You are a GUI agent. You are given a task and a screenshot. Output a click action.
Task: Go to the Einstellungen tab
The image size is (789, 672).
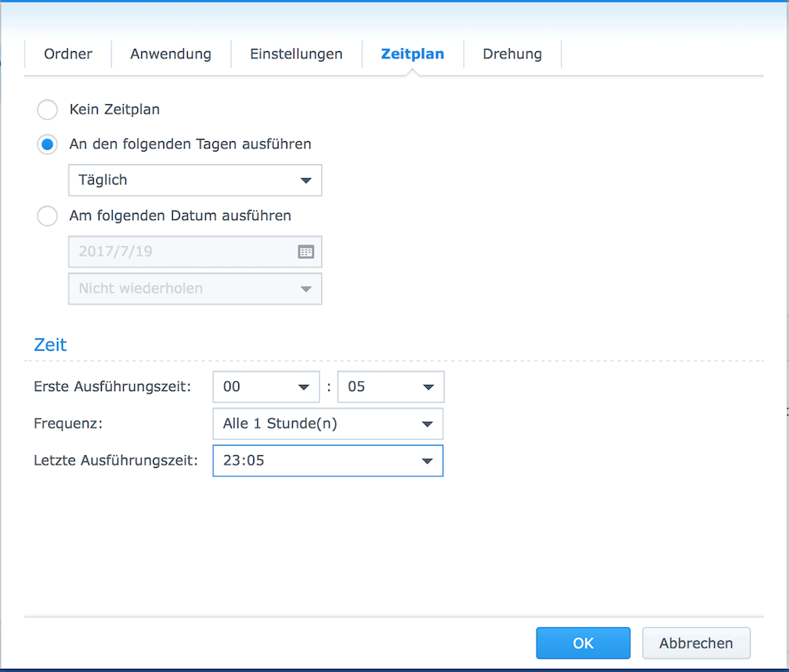(297, 54)
